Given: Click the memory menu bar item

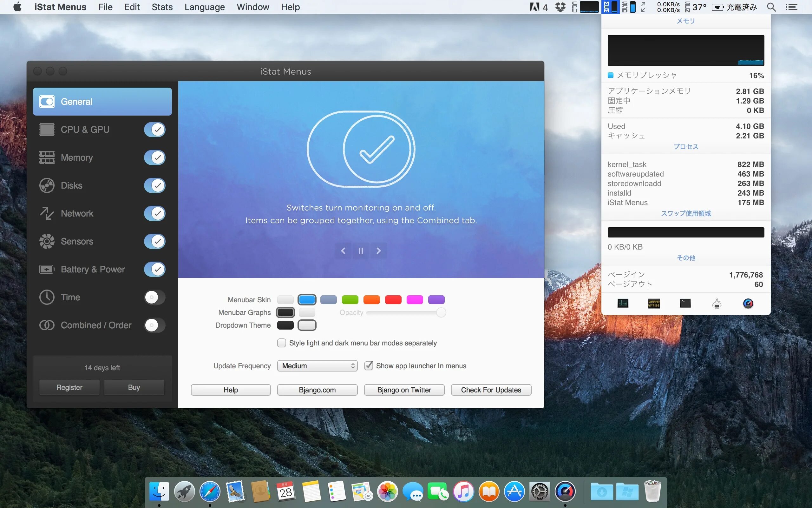Looking at the screenshot, I should click(x=610, y=7).
